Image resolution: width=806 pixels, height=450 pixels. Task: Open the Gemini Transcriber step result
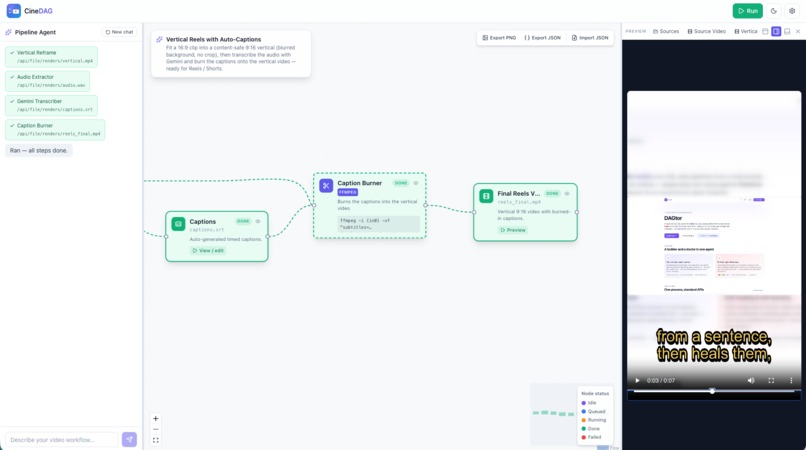click(51, 105)
